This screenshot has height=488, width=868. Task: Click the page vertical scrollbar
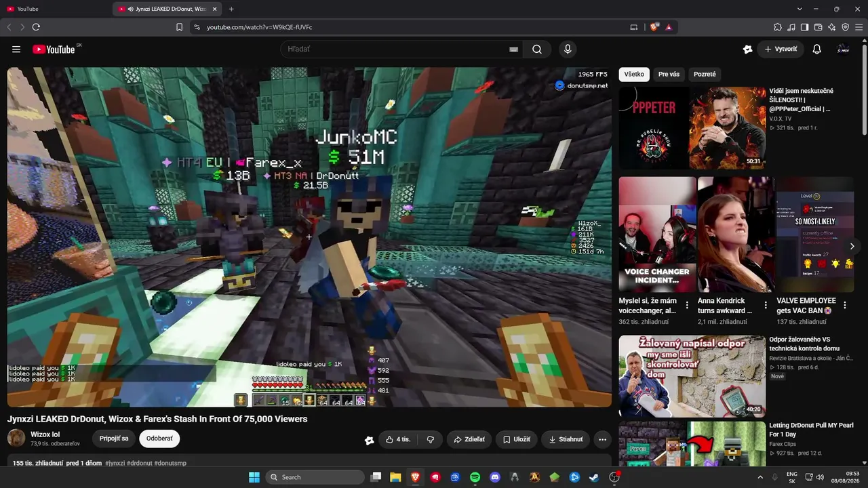(864, 88)
